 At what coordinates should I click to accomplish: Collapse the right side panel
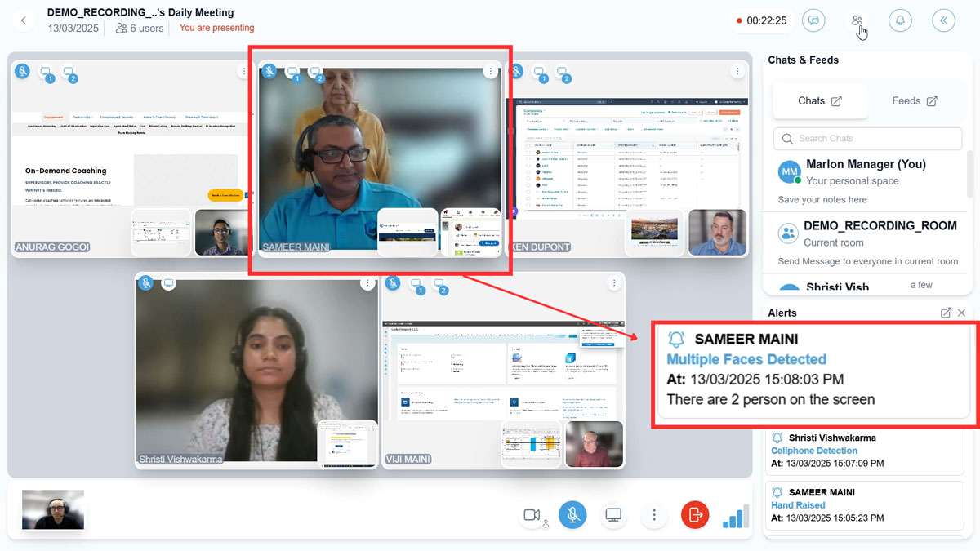[943, 21]
